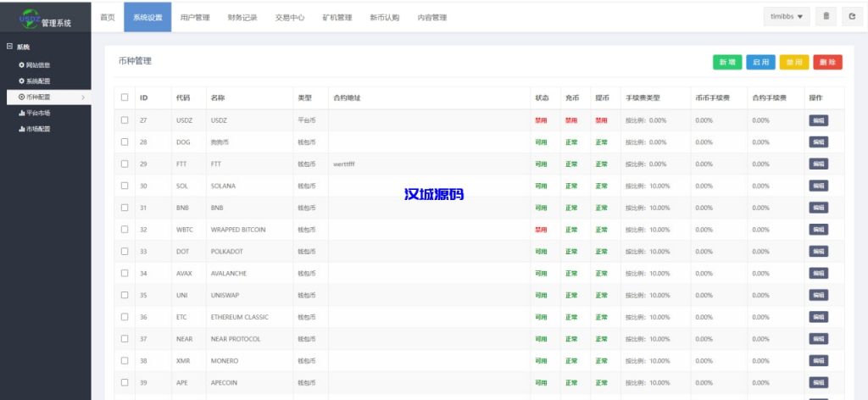Click the trash icon in top bar

coord(826,17)
